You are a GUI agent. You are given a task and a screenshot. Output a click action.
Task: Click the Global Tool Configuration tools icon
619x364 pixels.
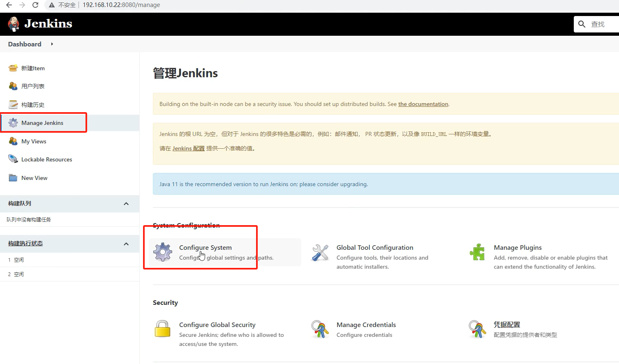(x=320, y=252)
